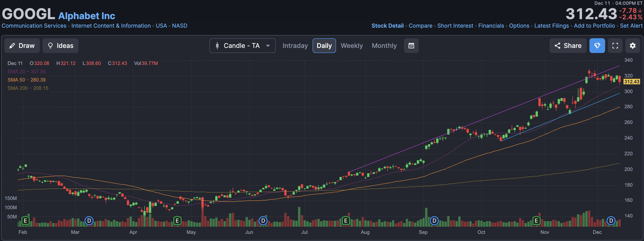Switch to Monthly timeframe
The image size is (644, 241).
384,46
